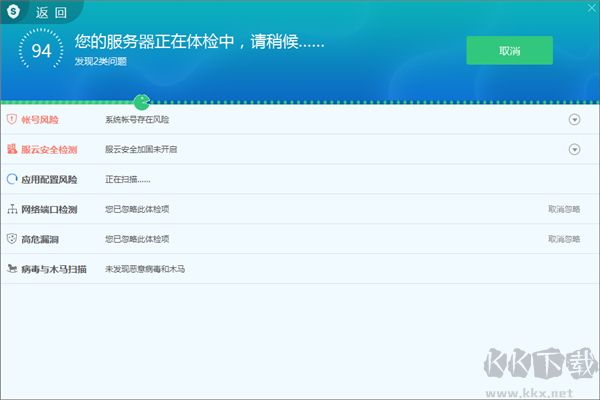Image resolution: width=600 pixels, height=400 pixels.
Task: Click the 正在扫描 status text
Action: click(127, 179)
